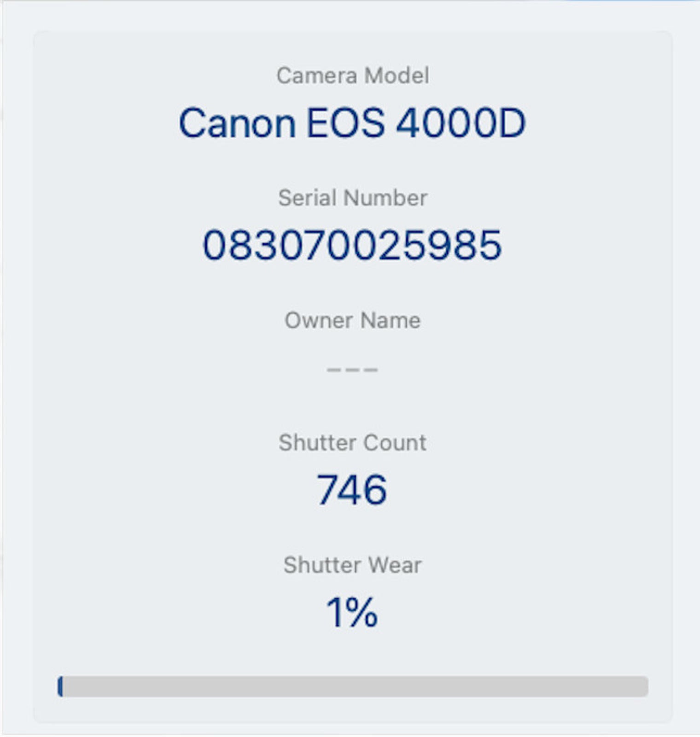Select the 1% shutter wear value
The width and height of the screenshot is (700, 737).
(352, 612)
